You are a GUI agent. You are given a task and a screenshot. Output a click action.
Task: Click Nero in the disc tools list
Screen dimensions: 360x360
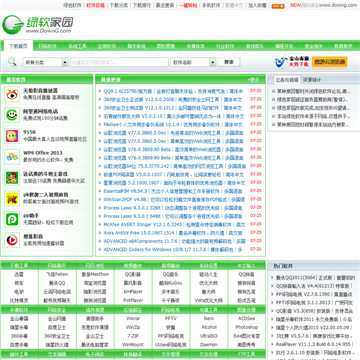[209, 319]
